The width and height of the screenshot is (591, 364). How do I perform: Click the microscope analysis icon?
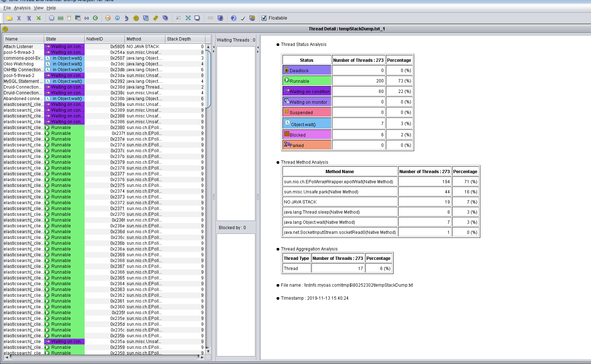[x=126, y=18]
